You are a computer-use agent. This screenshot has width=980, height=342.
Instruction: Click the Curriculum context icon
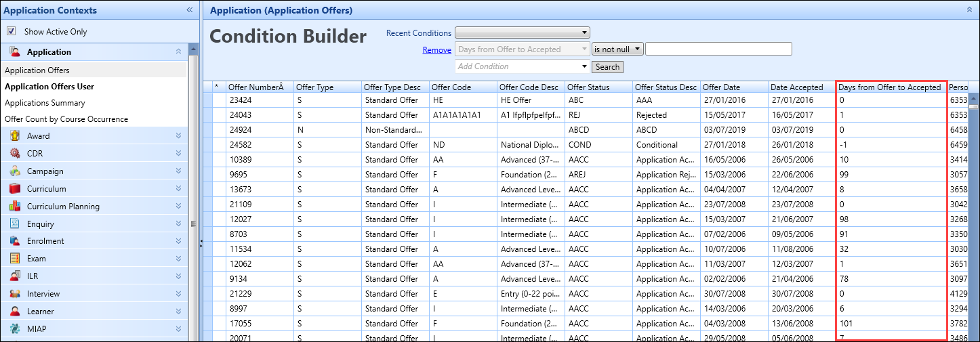coord(15,189)
